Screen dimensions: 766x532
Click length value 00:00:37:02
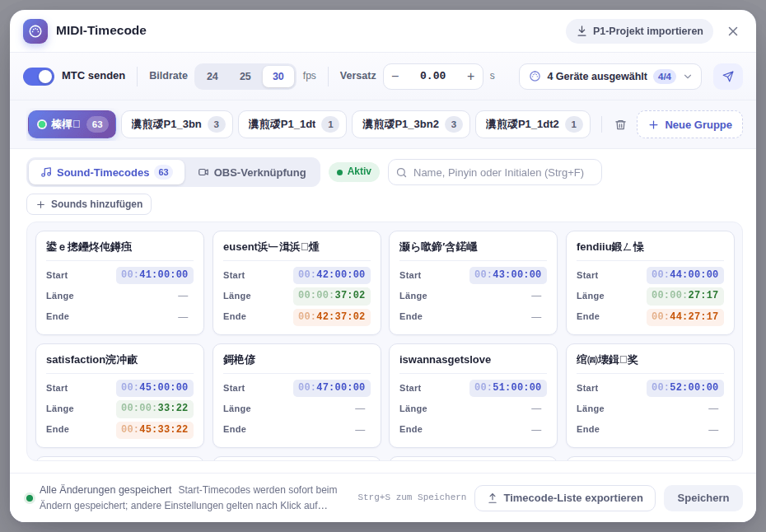tap(332, 296)
